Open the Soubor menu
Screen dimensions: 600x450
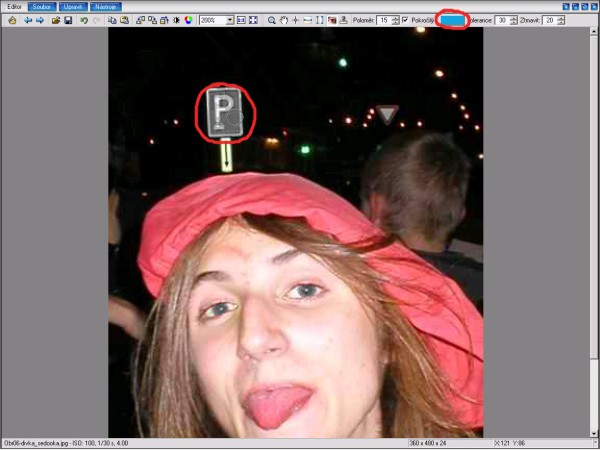(x=41, y=6)
